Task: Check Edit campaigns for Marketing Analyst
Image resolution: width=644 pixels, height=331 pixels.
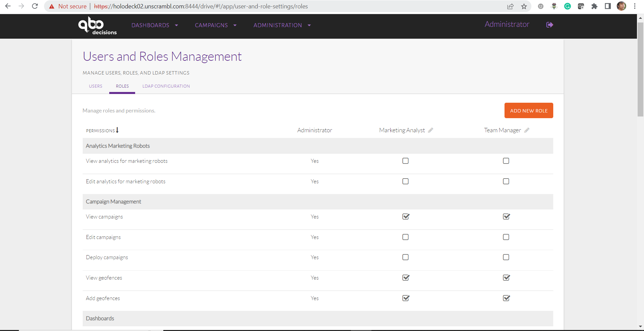Action: click(x=405, y=237)
